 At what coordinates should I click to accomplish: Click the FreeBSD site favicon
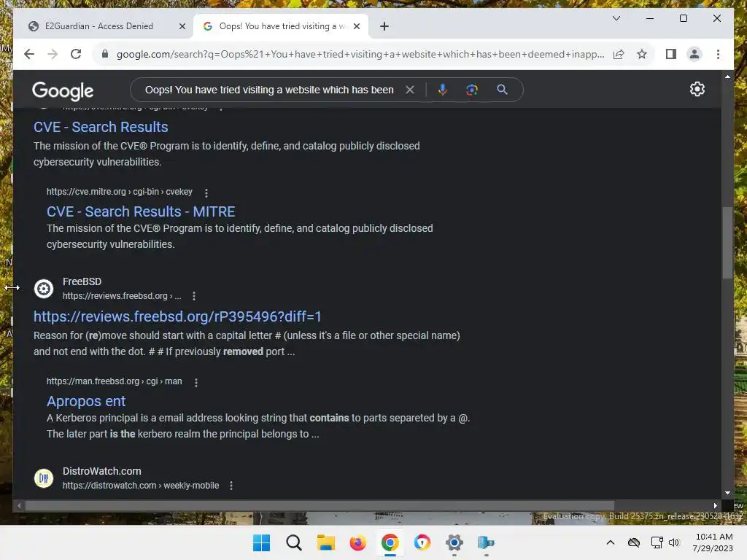click(43, 289)
